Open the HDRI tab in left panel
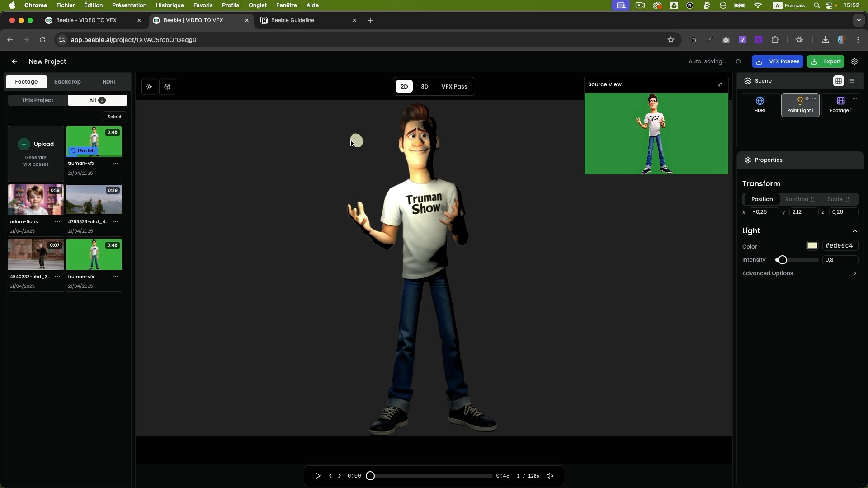 108,82
